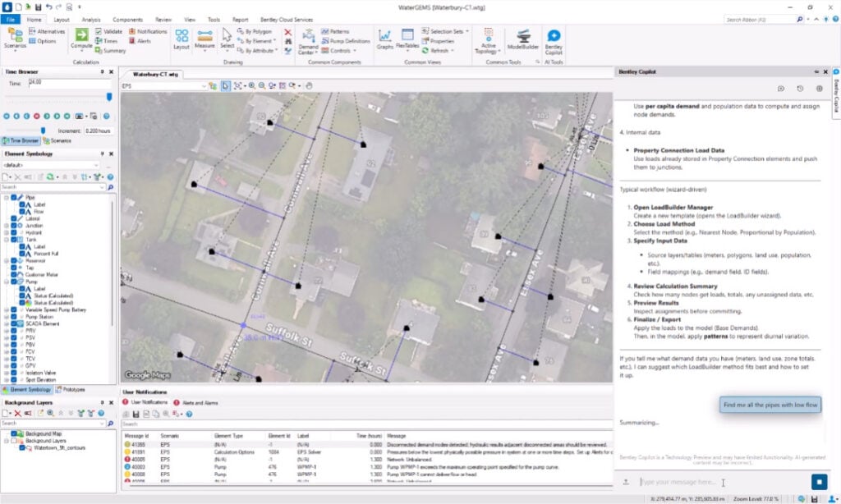Open Demand Center tool

coord(309,41)
